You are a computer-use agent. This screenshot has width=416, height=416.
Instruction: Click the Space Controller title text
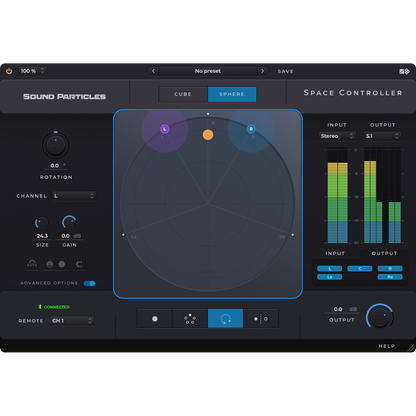point(353,93)
